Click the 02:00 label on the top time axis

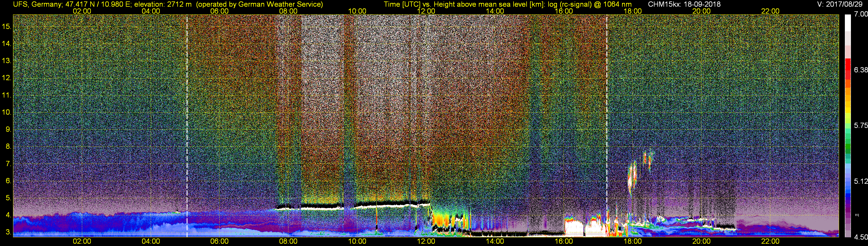pos(82,11)
